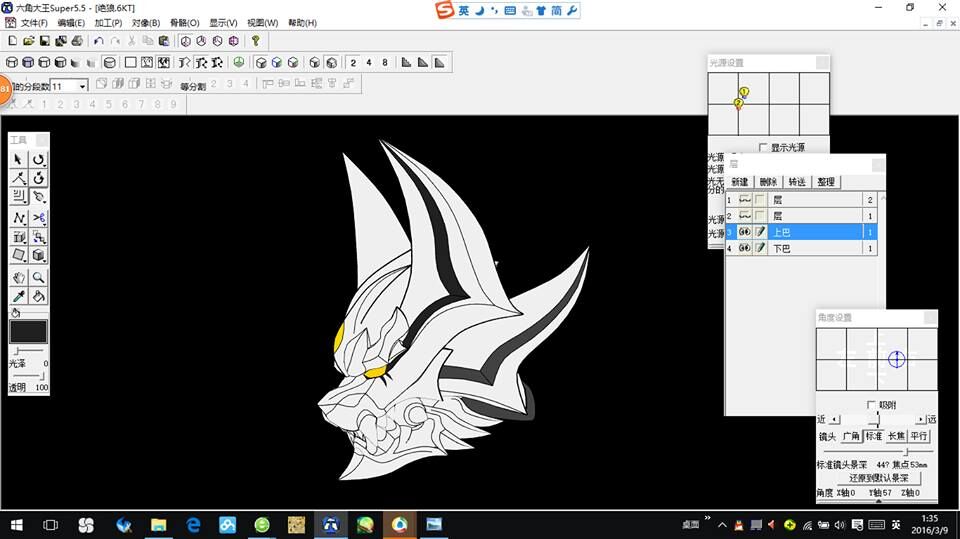Click the undo arrow in toolbar
Viewport: 960px width, 539px height.
98,41
